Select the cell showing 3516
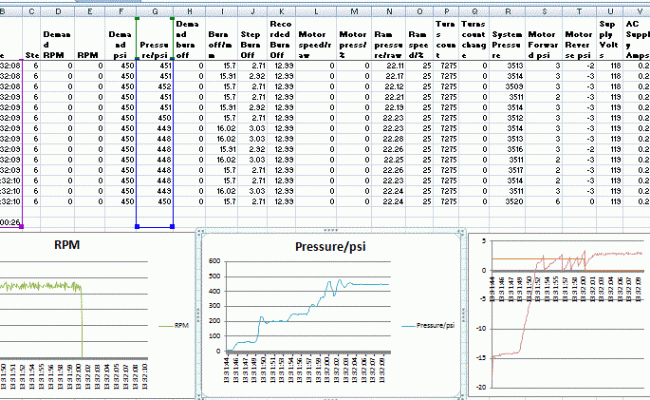This screenshot has height=400, width=650. coord(507,149)
